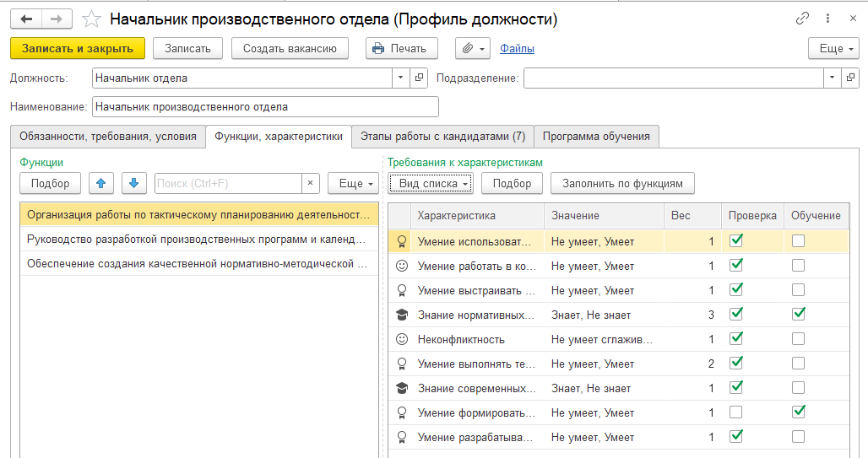This screenshot has height=458, width=868.
Task: Click Подбор button in Функции panel
Action: click(x=51, y=183)
